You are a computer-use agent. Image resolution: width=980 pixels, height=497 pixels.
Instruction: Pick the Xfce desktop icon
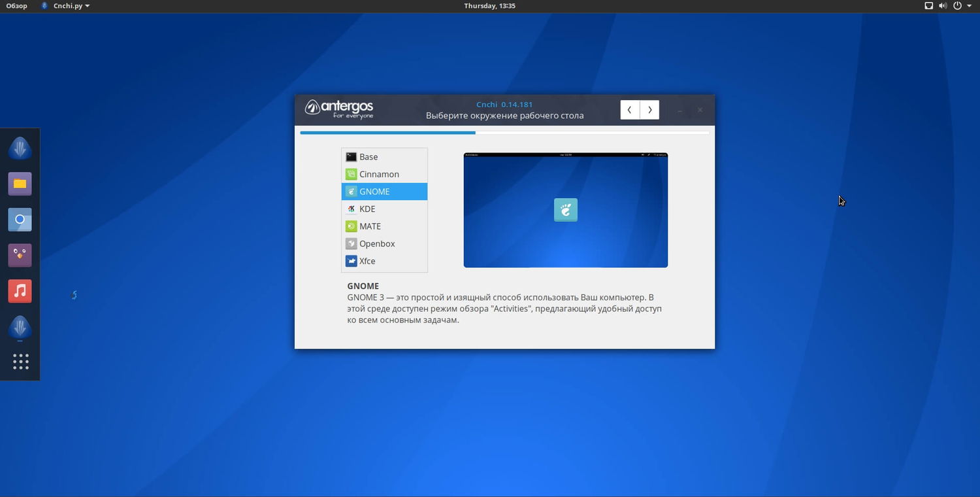click(x=351, y=261)
